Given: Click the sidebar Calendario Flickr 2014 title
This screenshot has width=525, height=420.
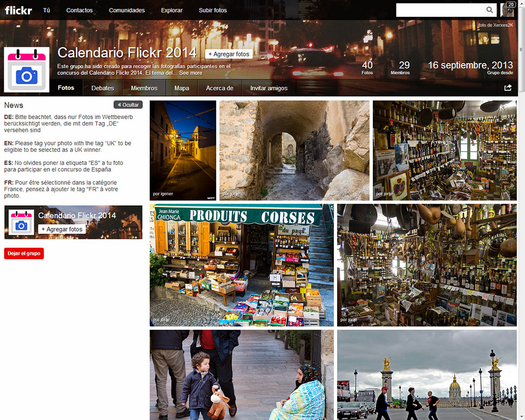Looking at the screenshot, I should 77,215.
